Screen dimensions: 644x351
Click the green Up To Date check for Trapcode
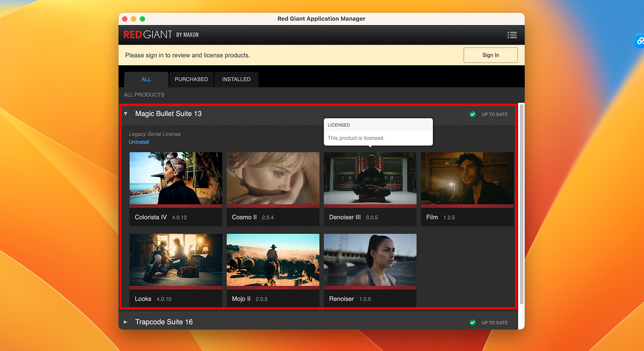click(473, 322)
